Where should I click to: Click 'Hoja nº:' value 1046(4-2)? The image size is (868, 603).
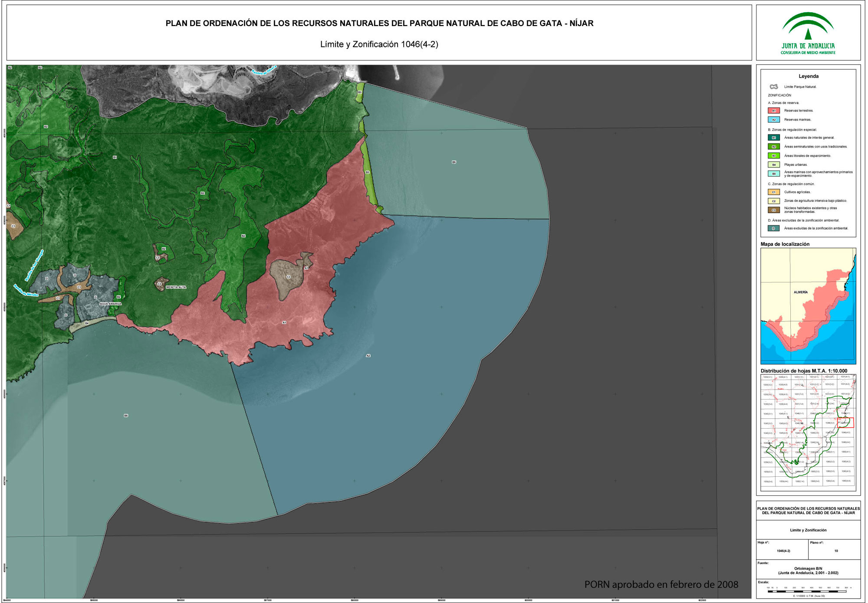tap(783, 551)
